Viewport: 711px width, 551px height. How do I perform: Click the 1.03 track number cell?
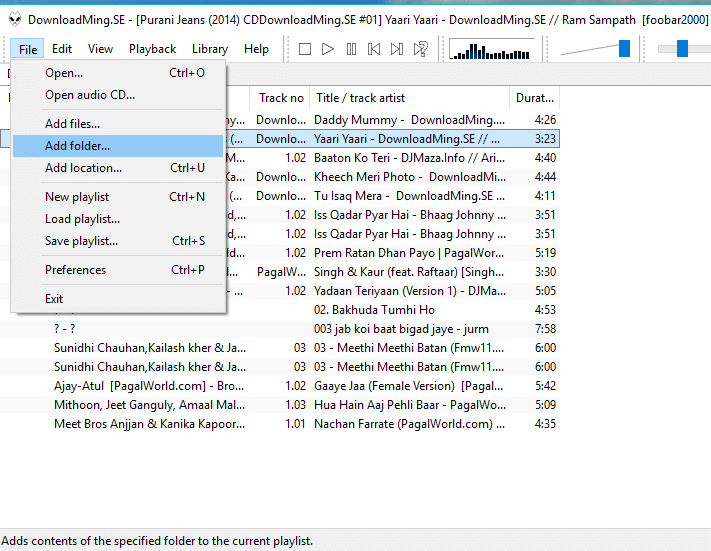296,405
